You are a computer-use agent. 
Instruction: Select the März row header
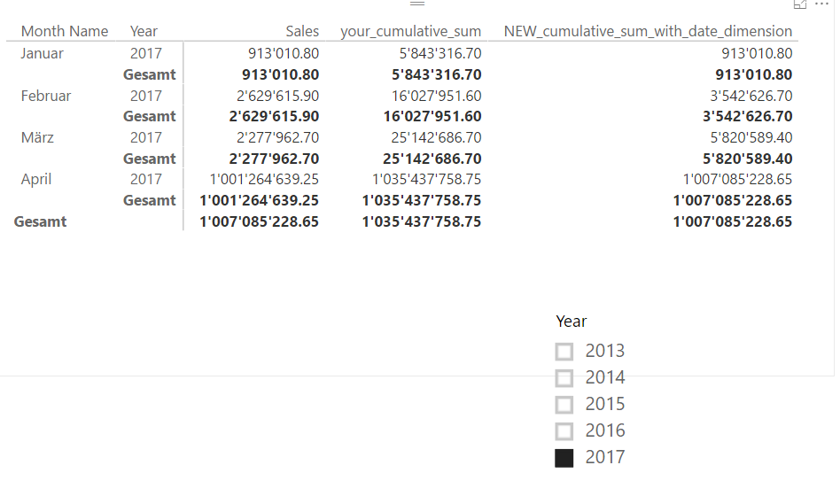[x=37, y=137]
